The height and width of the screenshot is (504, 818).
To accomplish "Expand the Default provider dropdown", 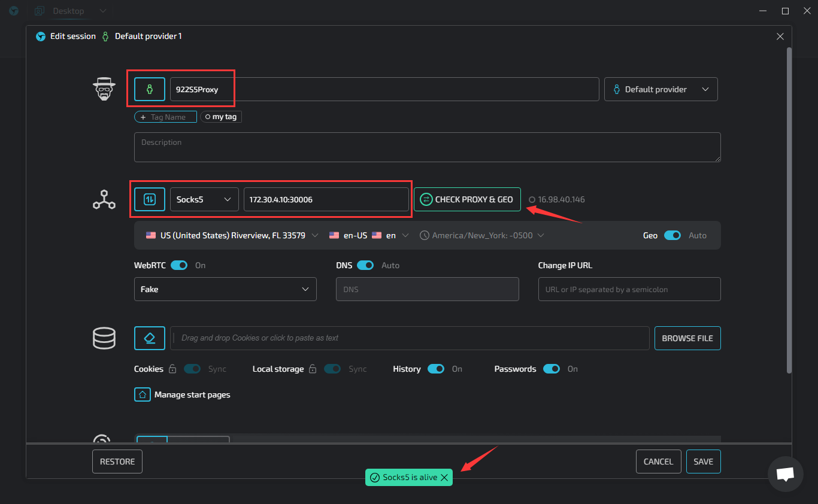I will click(661, 89).
